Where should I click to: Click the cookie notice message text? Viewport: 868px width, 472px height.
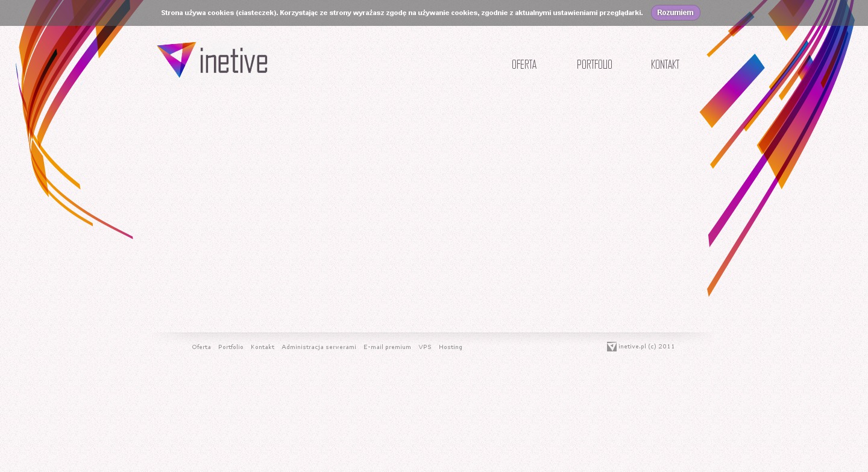[x=401, y=13]
